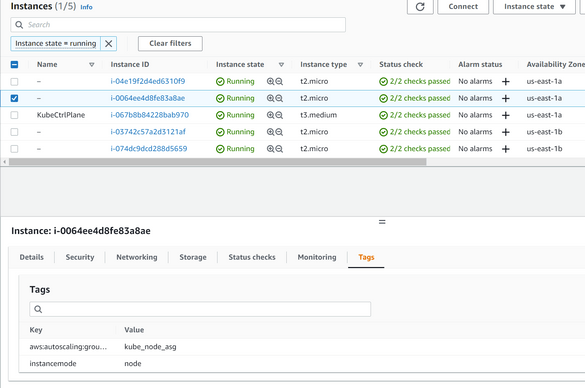Image resolution: width=585 pixels, height=388 pixels.
Task: Click Clear filters button
Action: [x=170, y=43]
